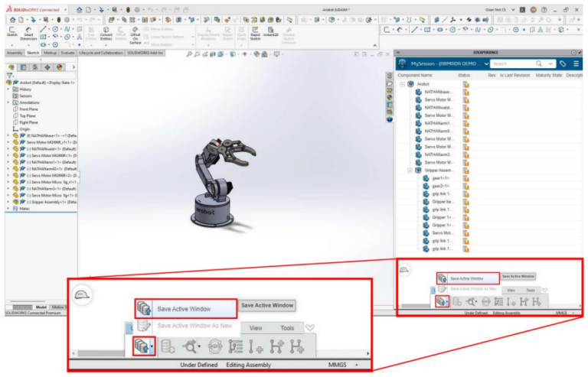Click the 3DEXPERIENCE tag icon
The image size is (588, 377).
click(x=563, y=64)
